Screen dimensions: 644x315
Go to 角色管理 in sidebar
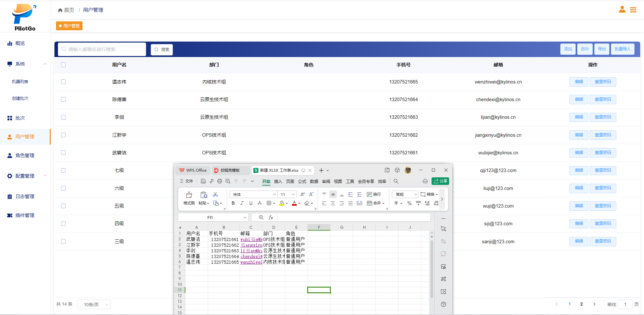click(25, 155)
